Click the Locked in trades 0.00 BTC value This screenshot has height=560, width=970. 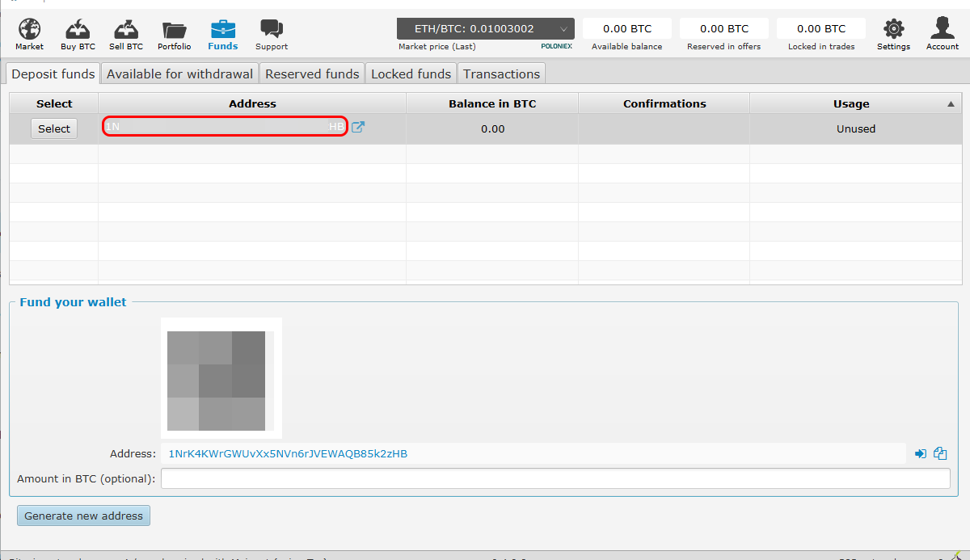click(x=821, y=29)
